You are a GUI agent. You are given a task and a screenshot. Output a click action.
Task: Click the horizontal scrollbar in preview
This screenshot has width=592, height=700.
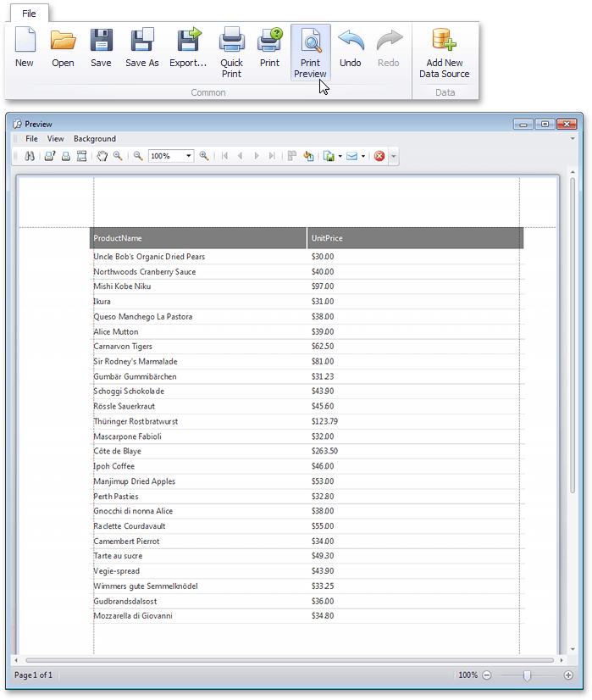pos(290,660)
